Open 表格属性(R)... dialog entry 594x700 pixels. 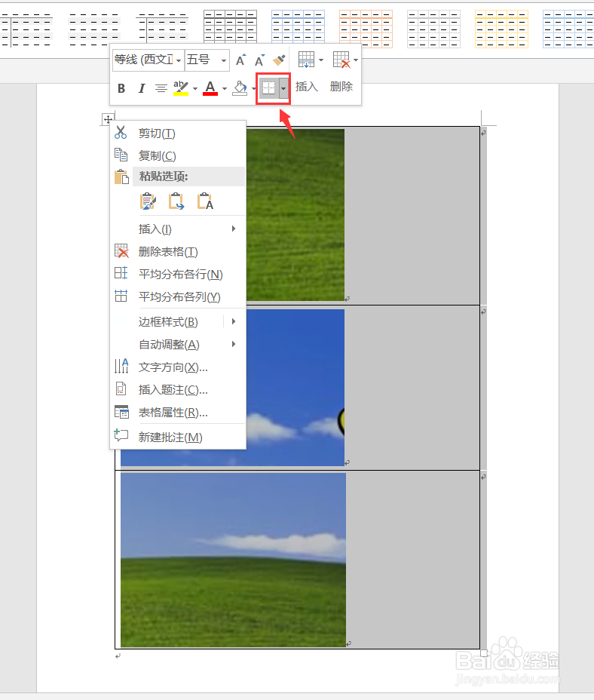pos(173,413)
